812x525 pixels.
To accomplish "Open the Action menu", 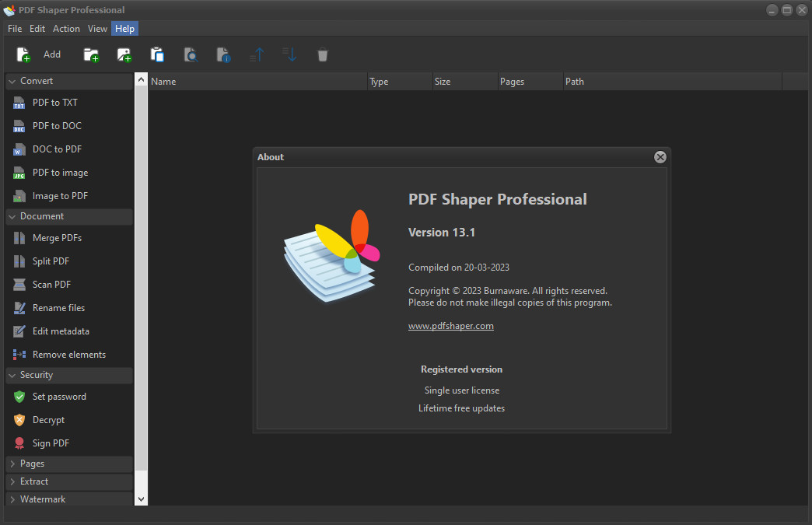I will click(x=66, y=29).
